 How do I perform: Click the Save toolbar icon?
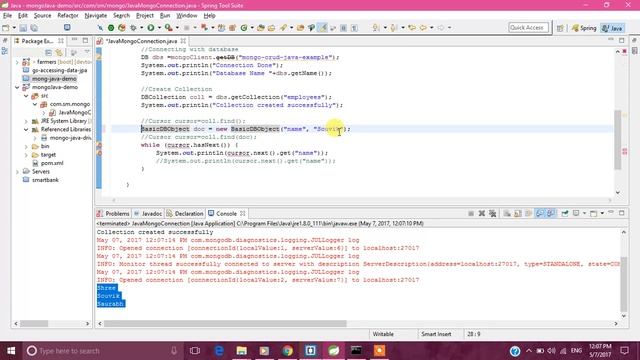click(23, 28)
